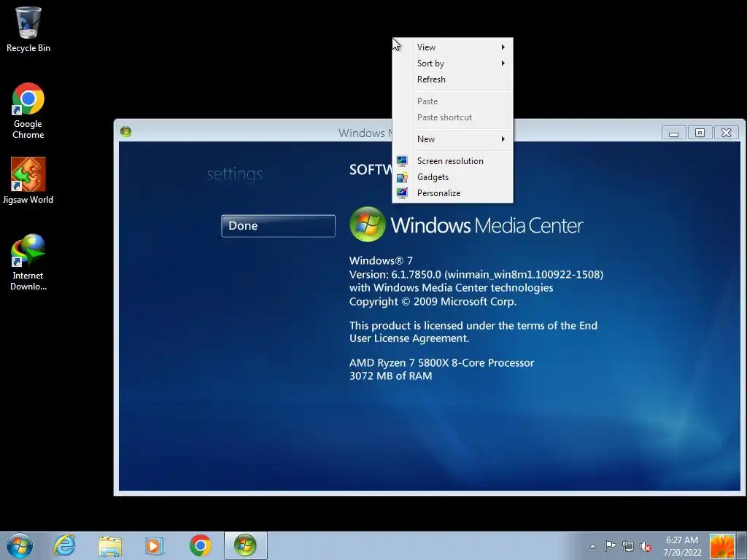Expand the Sort by submenu

click(x=452, y=63)
